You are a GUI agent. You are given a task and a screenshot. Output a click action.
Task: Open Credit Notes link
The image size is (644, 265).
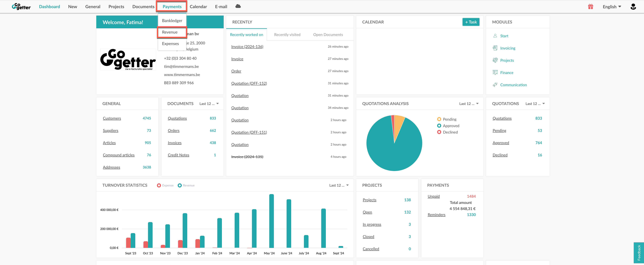click(178, 155)
